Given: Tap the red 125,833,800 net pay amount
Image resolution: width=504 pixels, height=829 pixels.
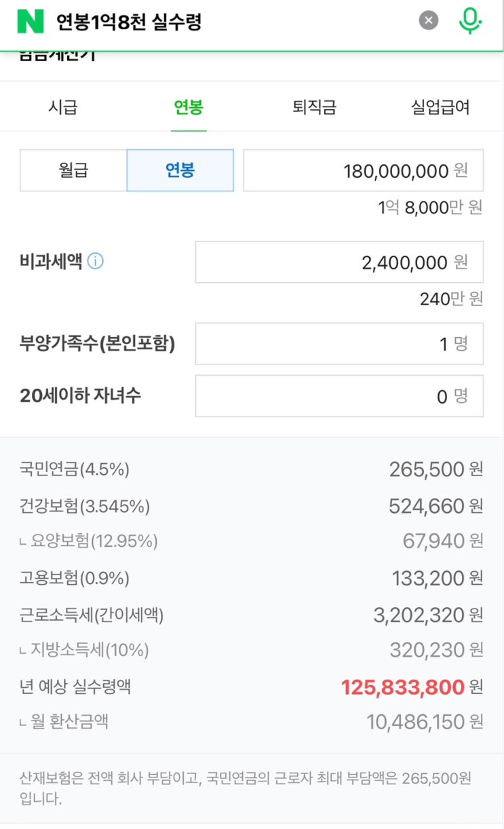Looking at the screenshot, I should pos(402,687).
